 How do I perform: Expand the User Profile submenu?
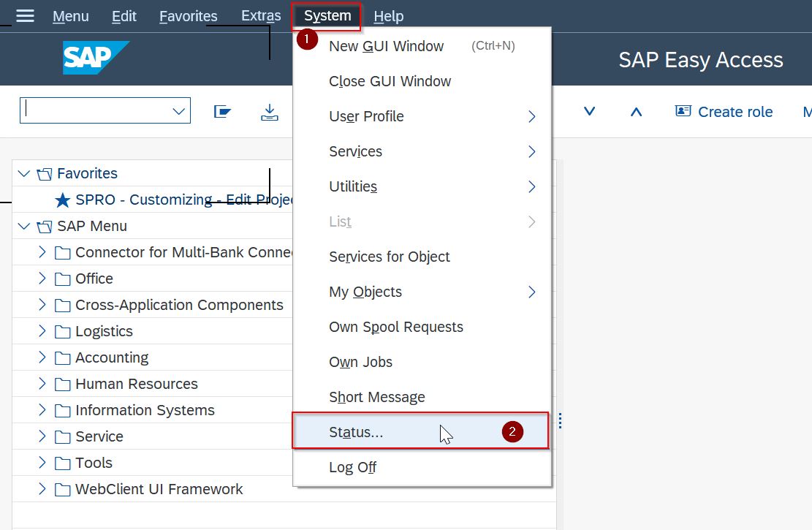[x=531, y=116]
